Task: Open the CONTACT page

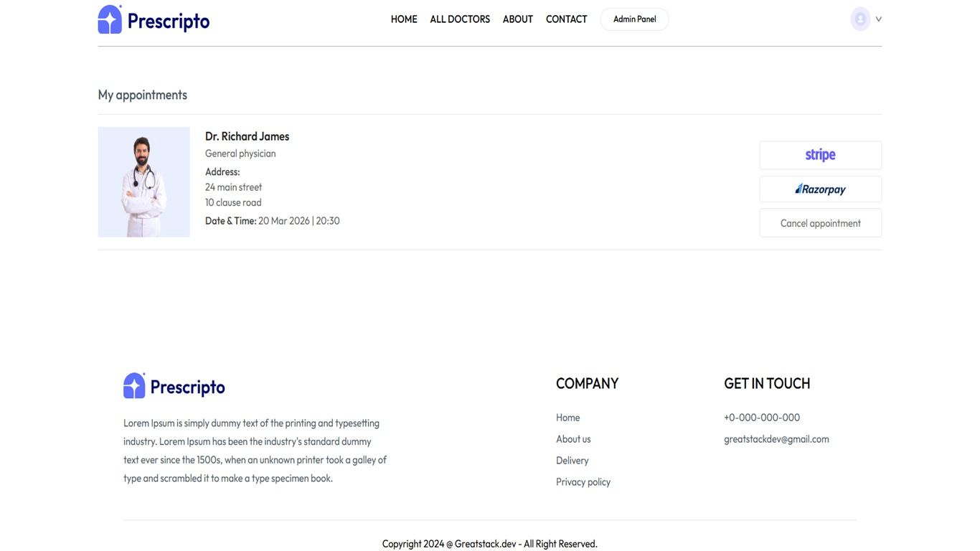Action: pos(566,19)
